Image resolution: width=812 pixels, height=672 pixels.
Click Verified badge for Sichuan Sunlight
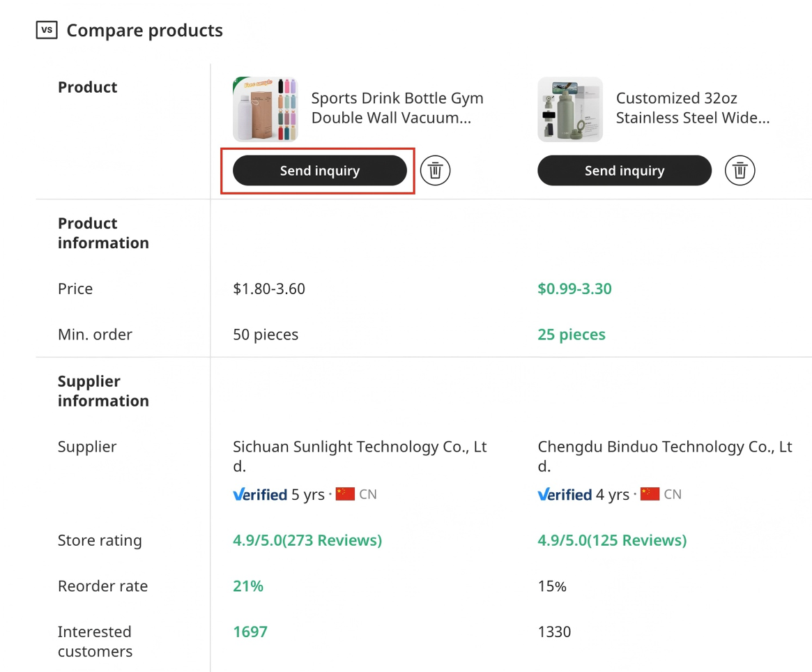click(x=260, y=494)
